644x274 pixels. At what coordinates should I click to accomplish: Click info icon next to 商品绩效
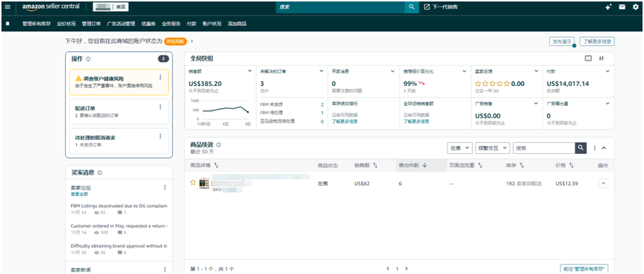219,145
